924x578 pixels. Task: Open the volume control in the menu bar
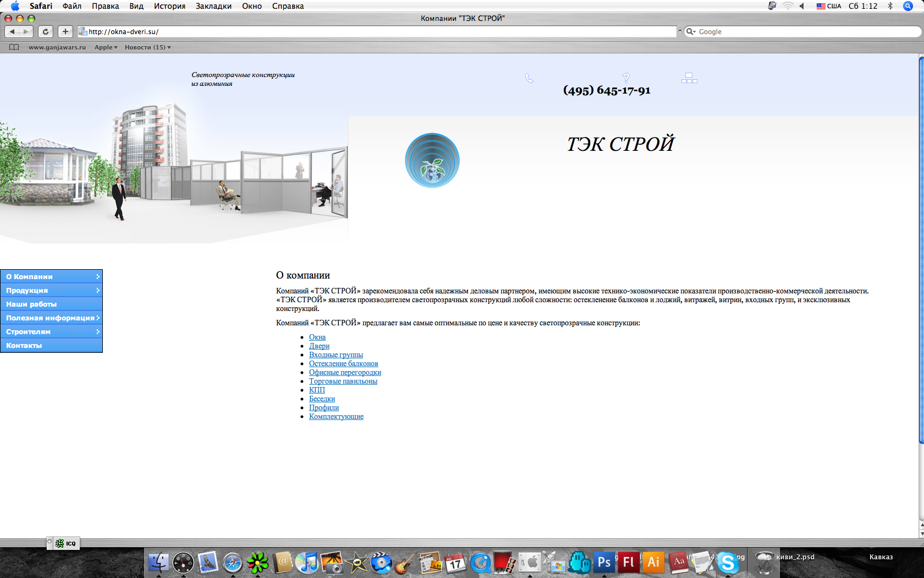802,6
